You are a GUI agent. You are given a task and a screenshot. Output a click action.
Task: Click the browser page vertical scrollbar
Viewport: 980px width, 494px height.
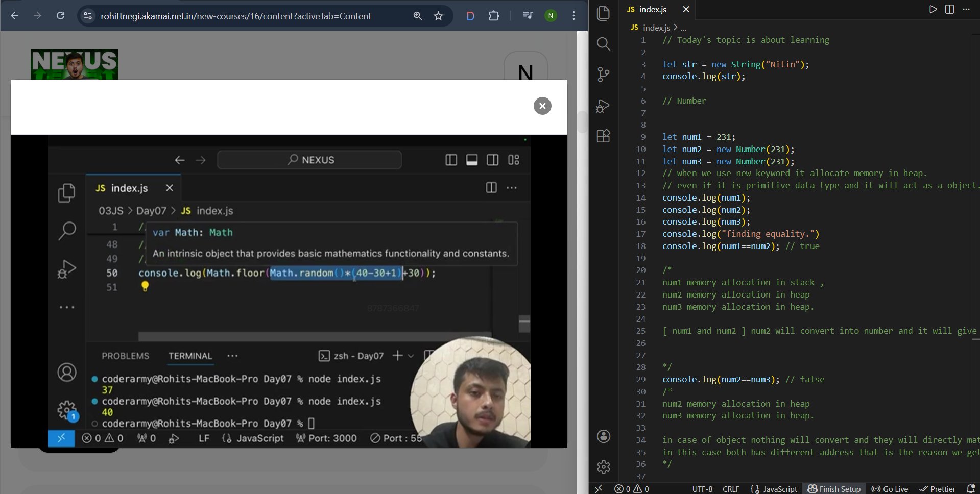coord(582,122)
